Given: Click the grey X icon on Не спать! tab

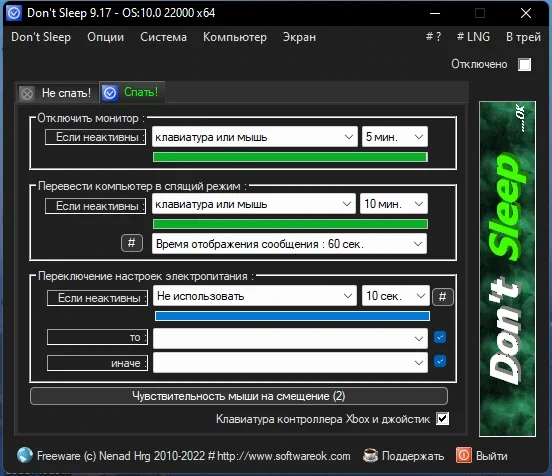Looking at the screenshot, I should pos(27,94).
